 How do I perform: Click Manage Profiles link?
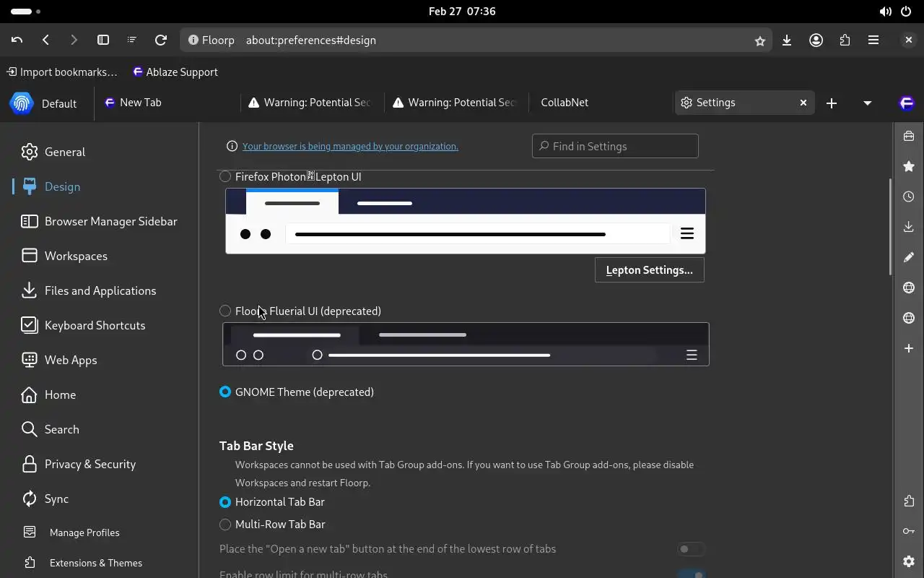(84, 532)
